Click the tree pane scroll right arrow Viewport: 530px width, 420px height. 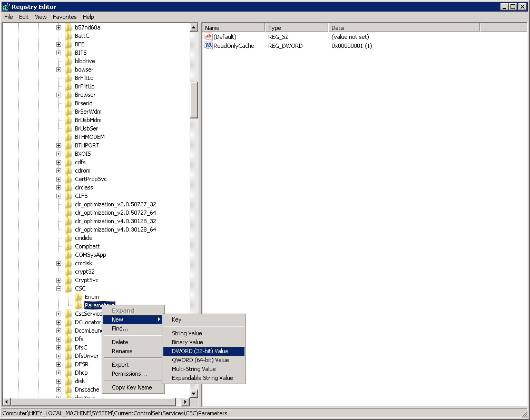tap(185, 402)
